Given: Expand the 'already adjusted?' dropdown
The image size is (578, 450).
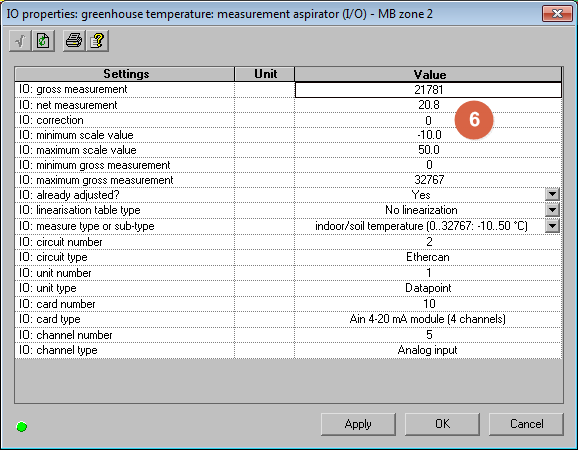Looking at the screenshot, I should (x=552, y=194).
